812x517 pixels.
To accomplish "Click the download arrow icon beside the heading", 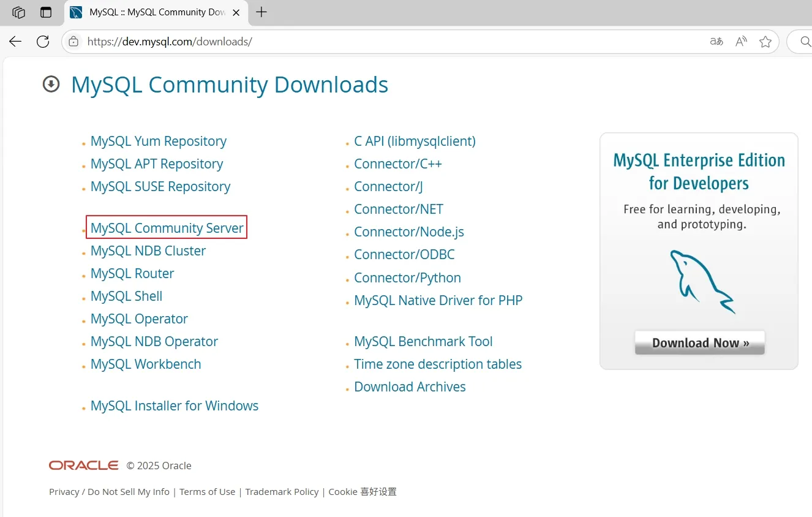I will (x=51, y=84).
